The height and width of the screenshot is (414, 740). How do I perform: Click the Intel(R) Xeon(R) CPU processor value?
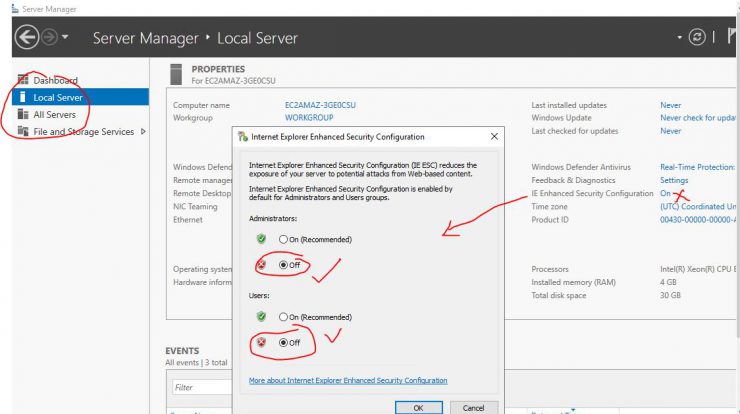coord(698,269)
